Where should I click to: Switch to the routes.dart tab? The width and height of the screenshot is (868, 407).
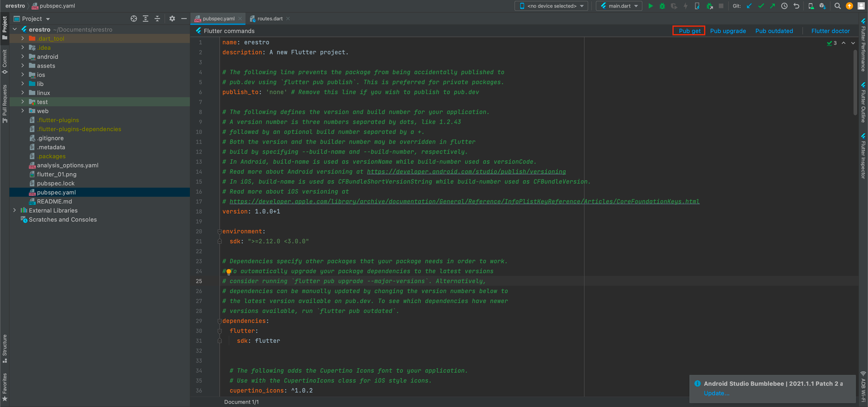[x=270, y=18]
